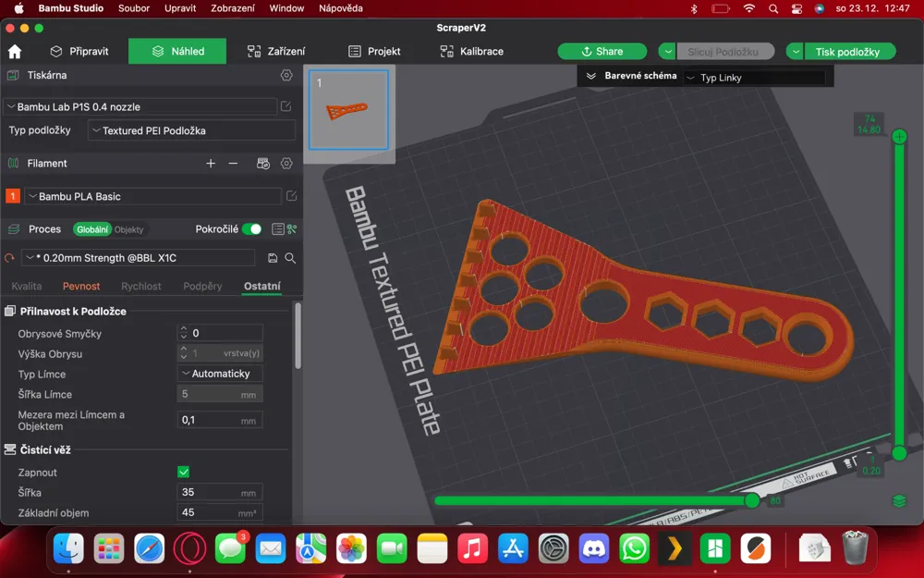Image resolution: width=924 pixels, height=578 pixels.
Task: Remove a filament with the minus icon
Action: pos(234,164)
